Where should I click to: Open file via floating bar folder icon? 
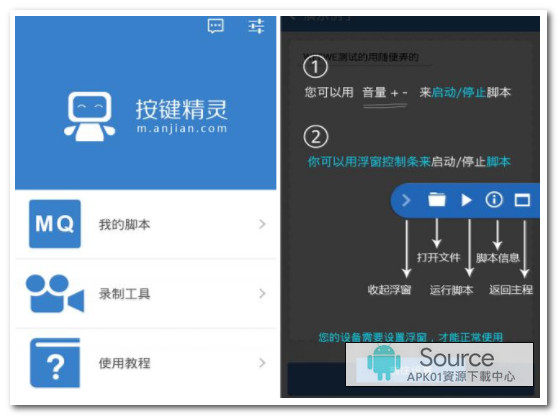(437, 200)
